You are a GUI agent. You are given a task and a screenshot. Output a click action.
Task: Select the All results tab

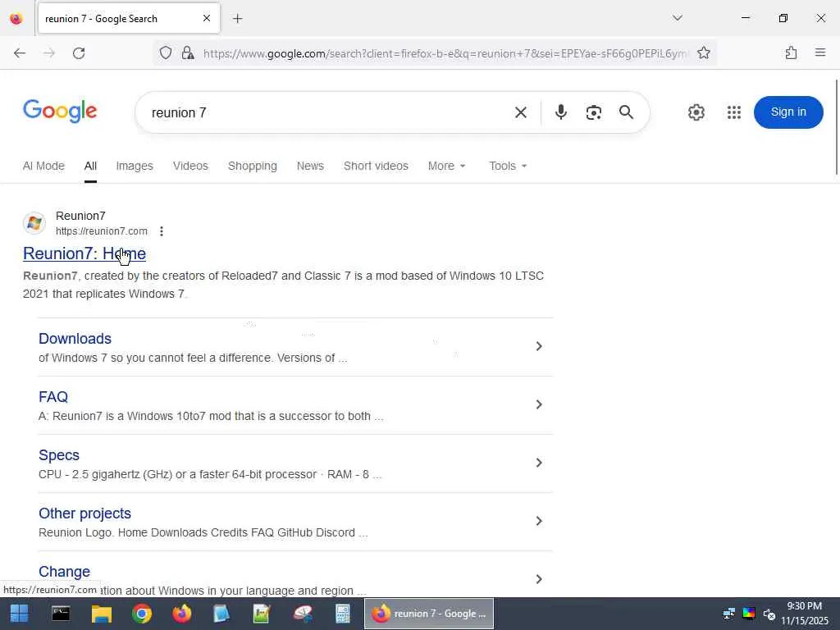point(90,166)
